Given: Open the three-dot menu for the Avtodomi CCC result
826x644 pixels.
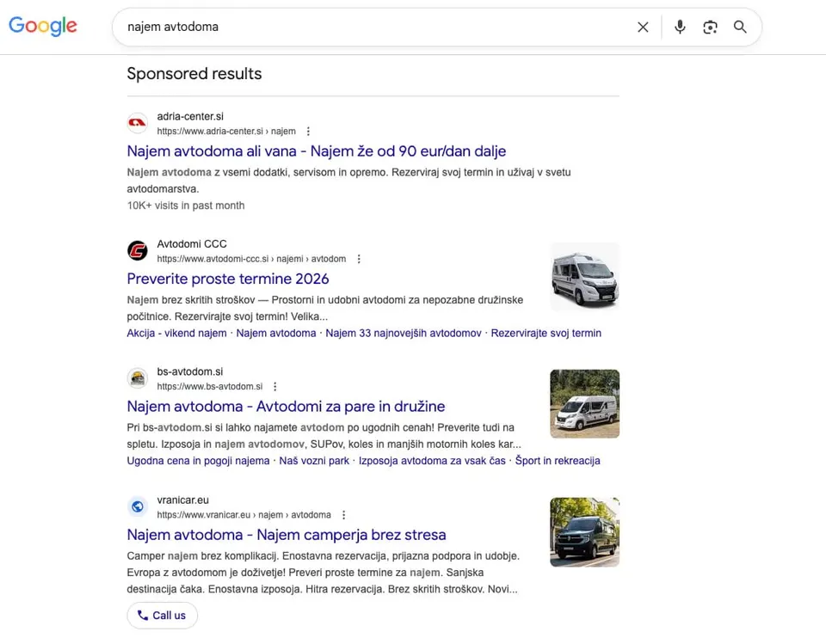Looking at the screenshot, I should click(359, 259).
